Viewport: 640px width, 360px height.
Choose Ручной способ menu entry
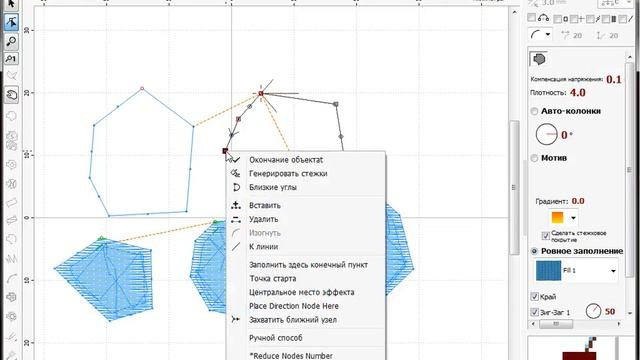click(x=276, y=338)
